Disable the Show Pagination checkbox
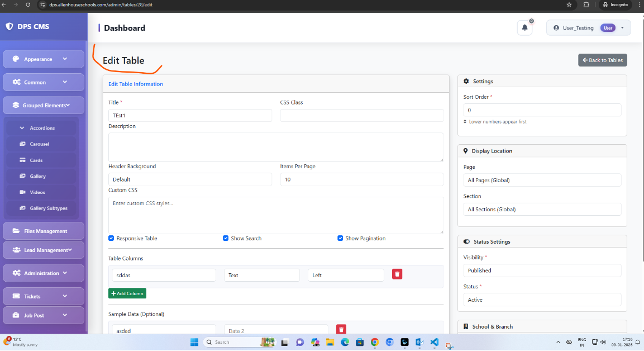 [x=340, y=238]
